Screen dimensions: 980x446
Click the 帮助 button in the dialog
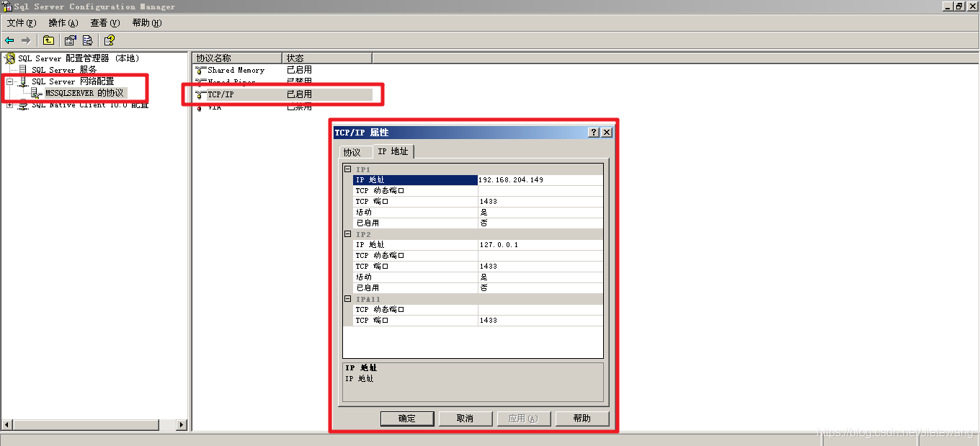click(582, 419)
